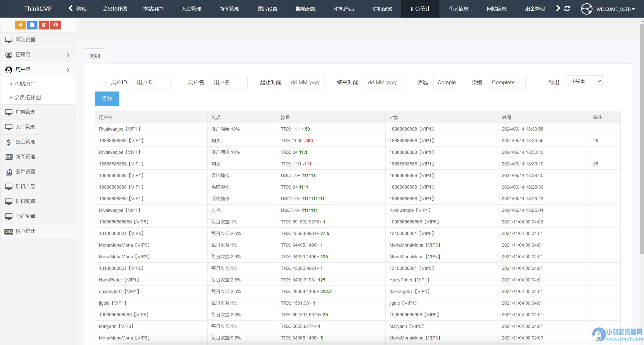The width and height of the screenshot is (644, 345).
Task: Click username 'daxiong007【VIP4】' in first column
Action: click(119, 291)
